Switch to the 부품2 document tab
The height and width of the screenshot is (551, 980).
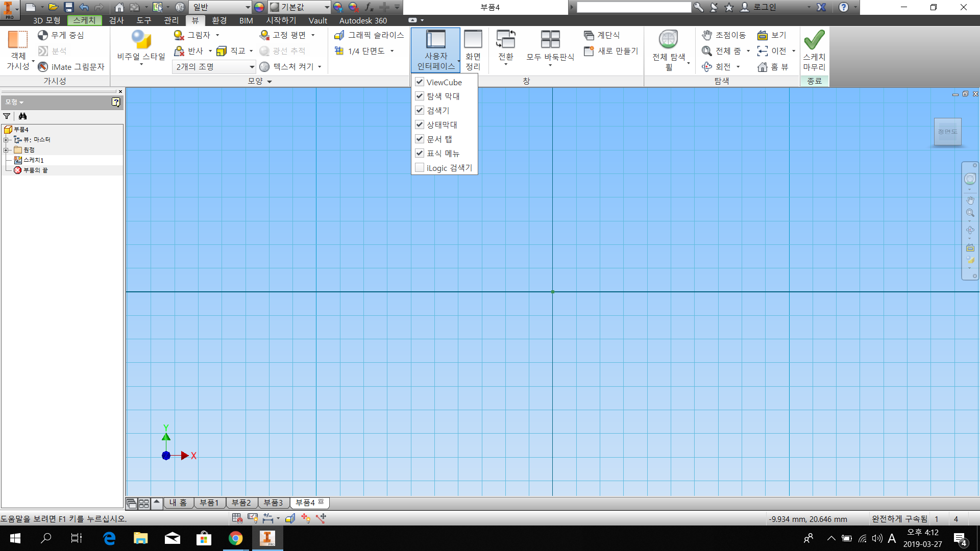click(241, 503)
